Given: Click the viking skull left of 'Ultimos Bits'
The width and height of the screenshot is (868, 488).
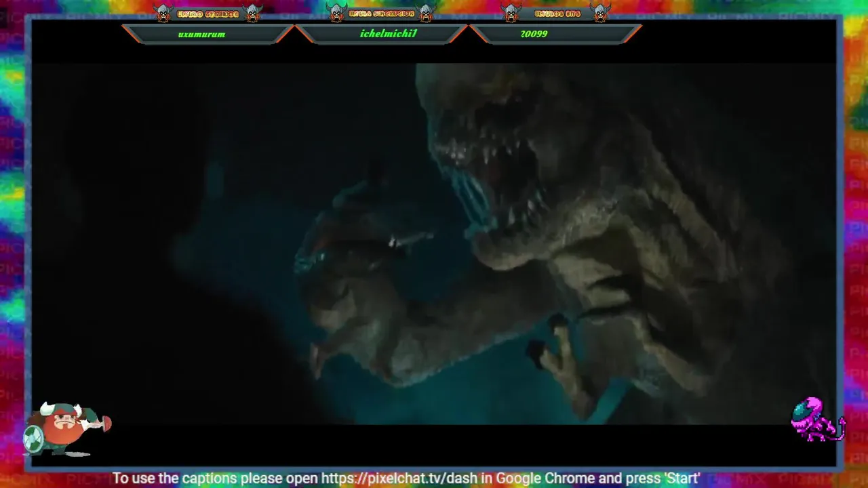Looking at the screenshot, I should [x=511, y=13].
